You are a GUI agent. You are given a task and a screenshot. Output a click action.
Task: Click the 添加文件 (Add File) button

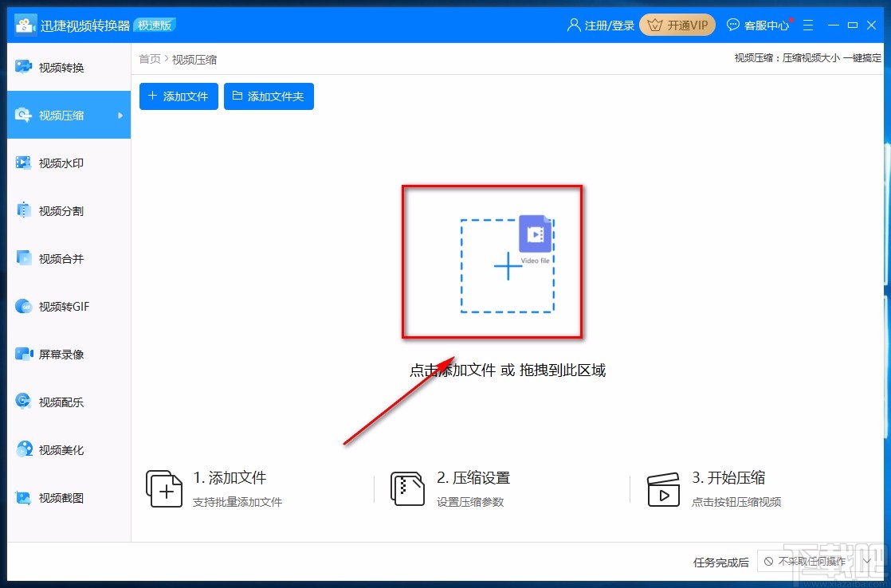(178, 96)
